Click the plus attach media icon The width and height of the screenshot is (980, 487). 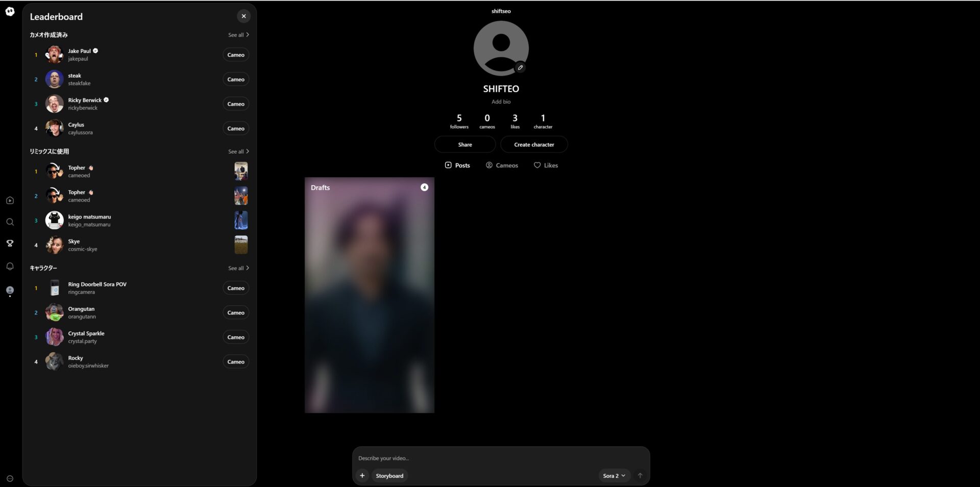click(x=362, y=476)
